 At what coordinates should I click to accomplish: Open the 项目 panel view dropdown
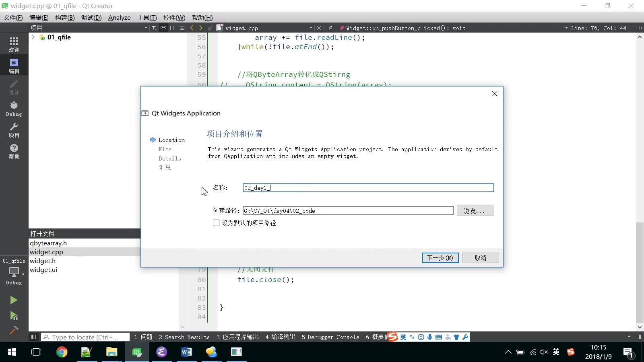[146, 28]
